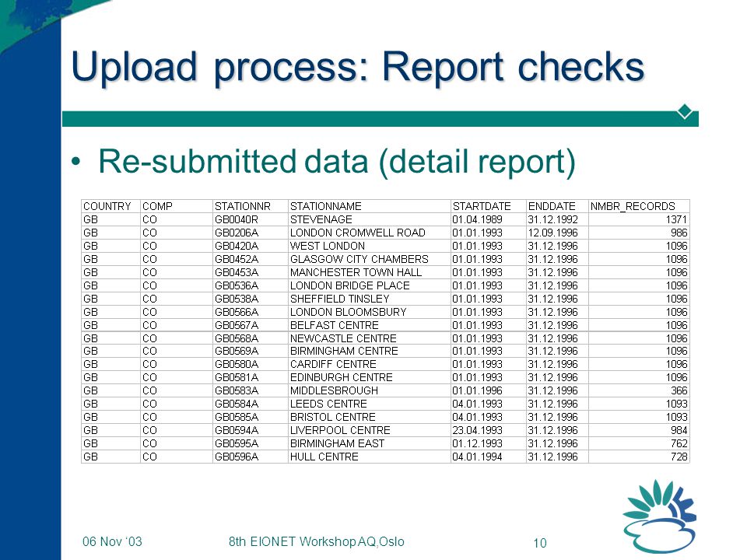Select station code GB0581A
The height and width of the screenshot is (560, 747).
pyautogui.click(x=237, y=378)
